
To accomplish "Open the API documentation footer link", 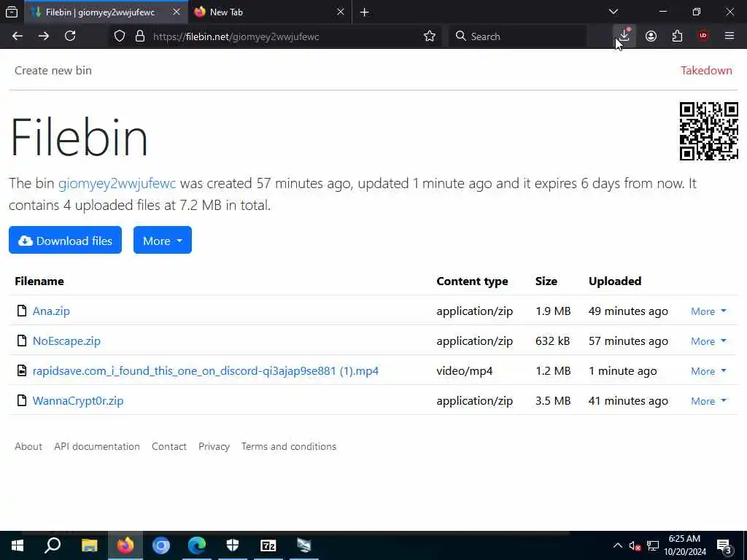I will click(x=97, y=447).
